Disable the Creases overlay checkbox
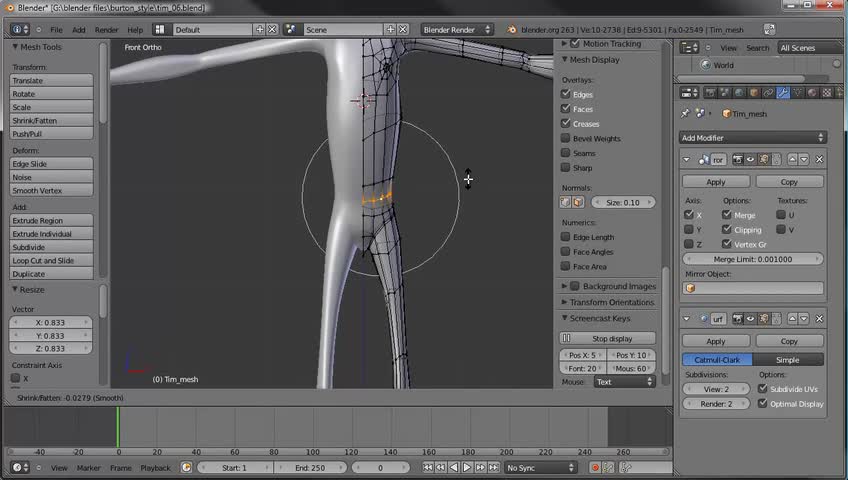The height and width of the screenshot is (480, 848). [566, 123]
